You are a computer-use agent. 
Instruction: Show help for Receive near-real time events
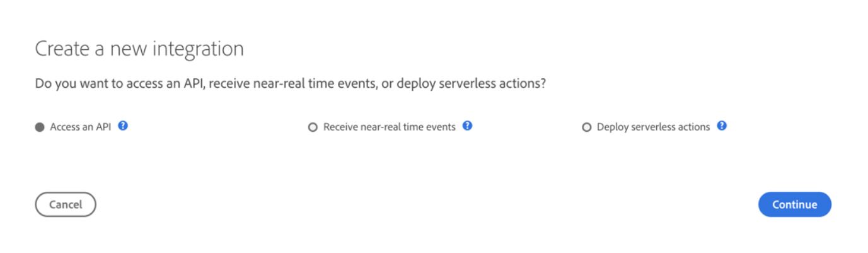coord(467,126)
